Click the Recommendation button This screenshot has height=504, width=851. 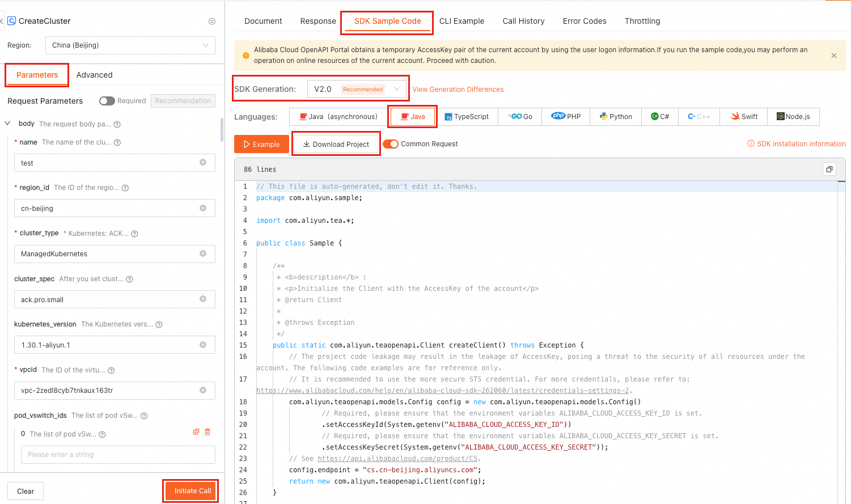[183, 101]
